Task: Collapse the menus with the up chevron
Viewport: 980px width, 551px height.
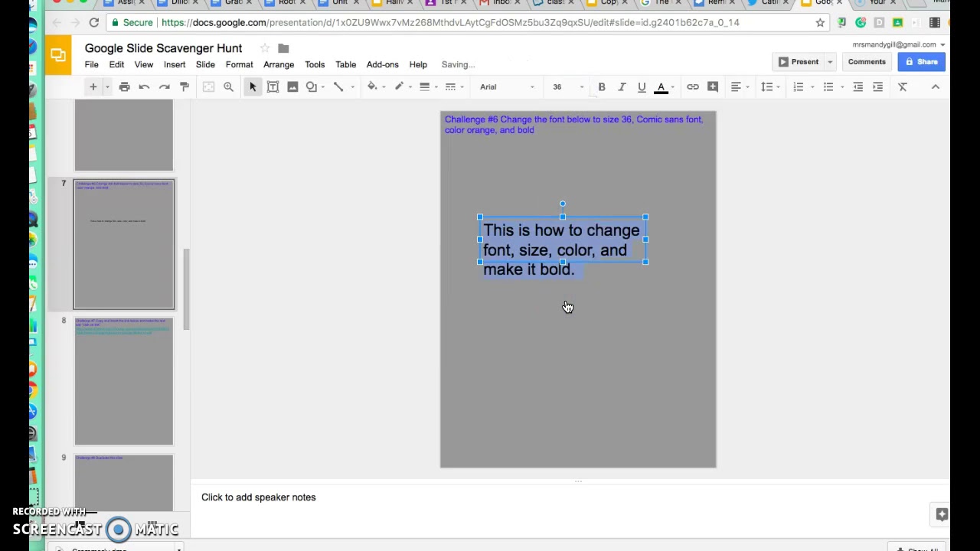Action: point(935,86)
